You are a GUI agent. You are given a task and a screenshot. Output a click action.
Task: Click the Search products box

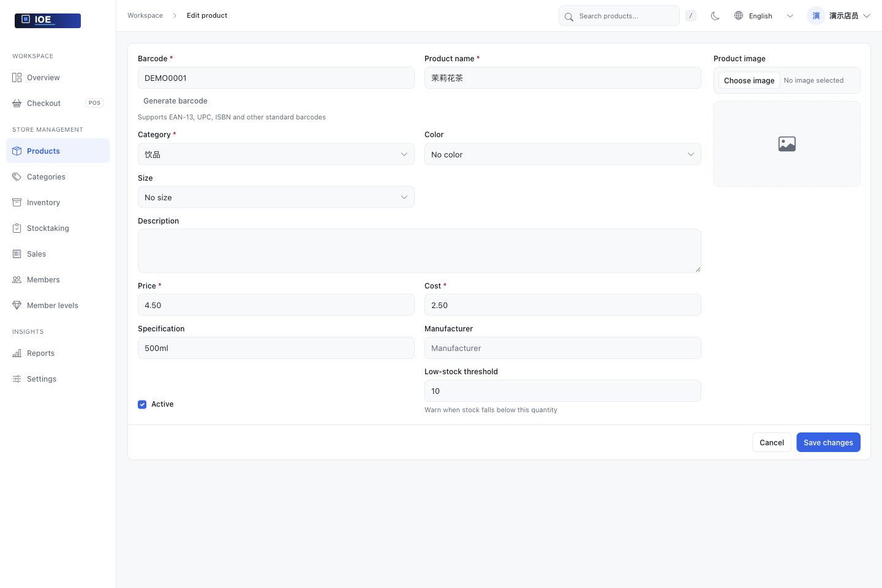click(619, 16)
